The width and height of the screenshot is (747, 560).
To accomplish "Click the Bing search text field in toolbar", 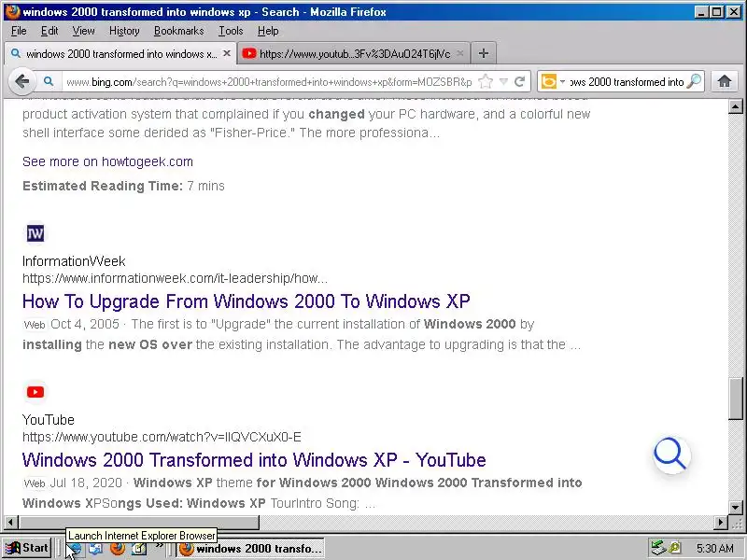I will pyautogui.click(x=627, y=82).
